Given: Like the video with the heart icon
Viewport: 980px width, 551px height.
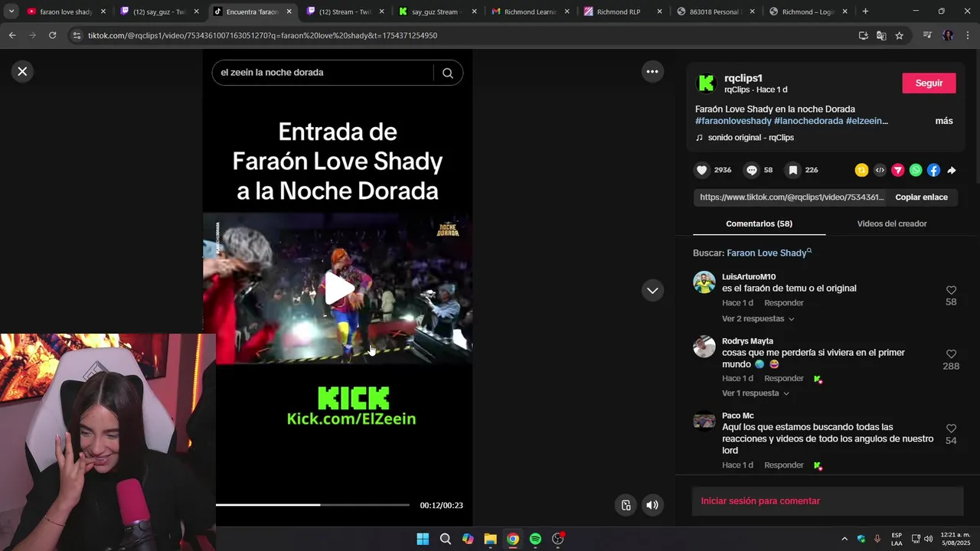Looking at the screenshot, I should [x=701, y=170].
